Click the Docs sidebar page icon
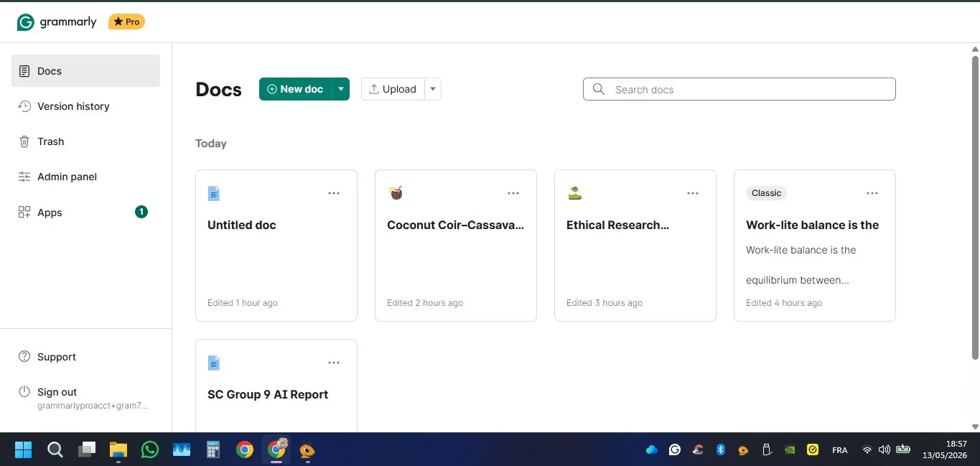Viewport: 980px width, 466px height. coord(24,71)
